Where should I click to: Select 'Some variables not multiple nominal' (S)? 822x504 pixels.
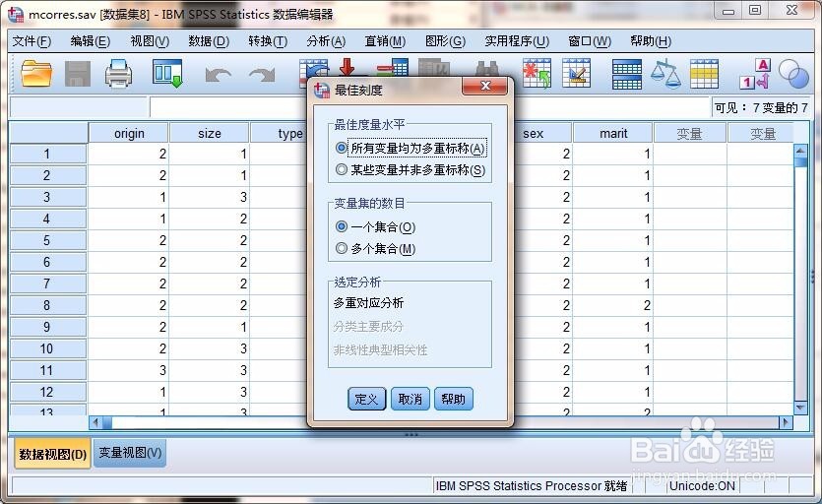click(x=411, y=170)
